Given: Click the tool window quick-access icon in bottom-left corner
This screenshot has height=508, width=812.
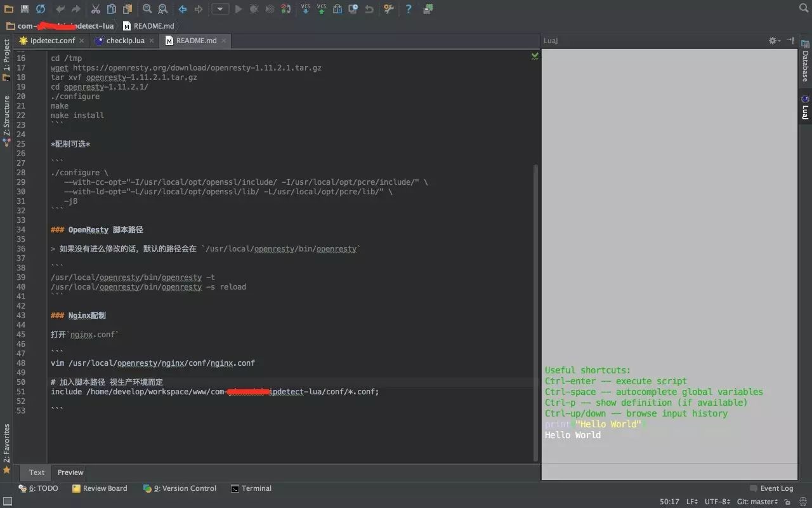Looking at the screenshot, I should 7,502.
